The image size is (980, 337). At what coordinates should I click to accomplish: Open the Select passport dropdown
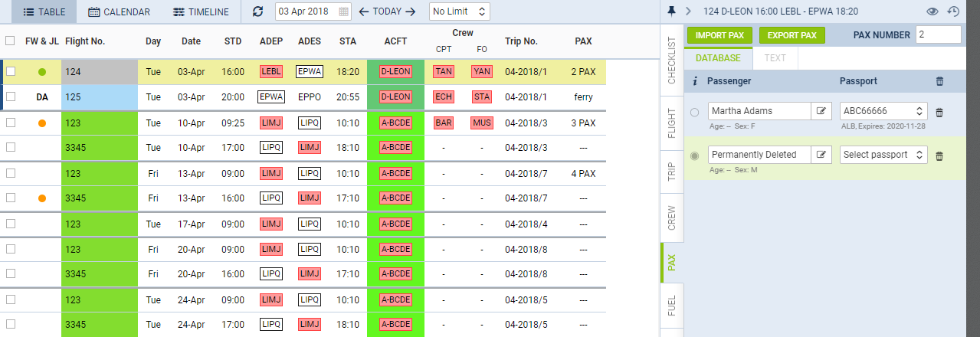click(883, 155)
